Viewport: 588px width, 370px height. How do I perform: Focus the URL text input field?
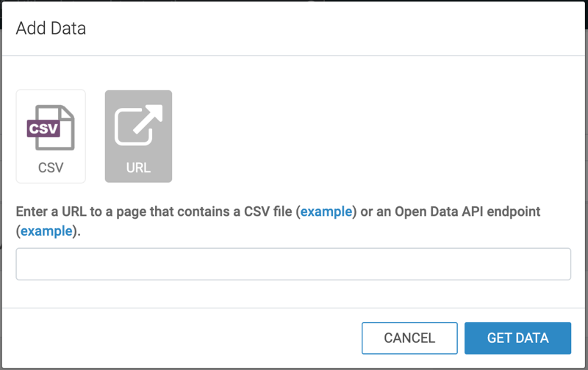[x=293, y=264]
